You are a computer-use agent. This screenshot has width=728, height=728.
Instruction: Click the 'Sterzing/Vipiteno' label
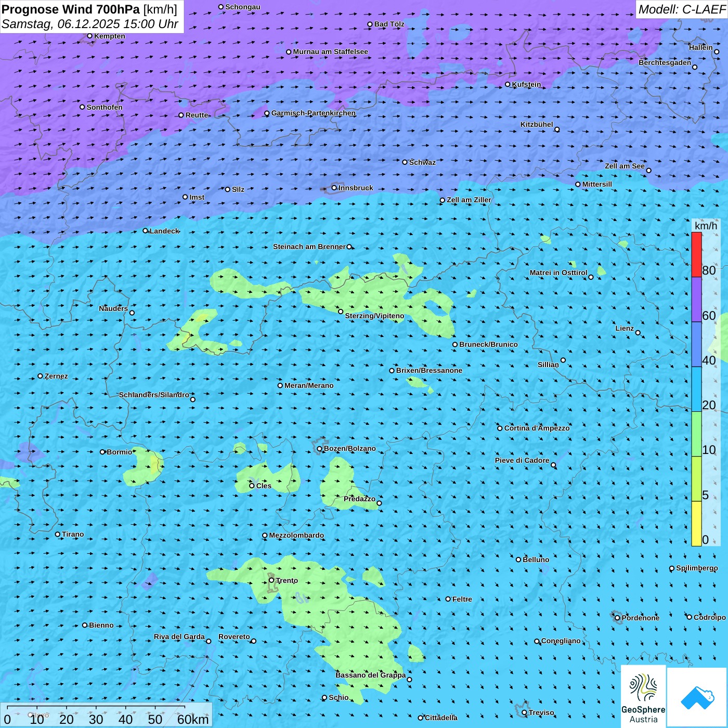374,316
